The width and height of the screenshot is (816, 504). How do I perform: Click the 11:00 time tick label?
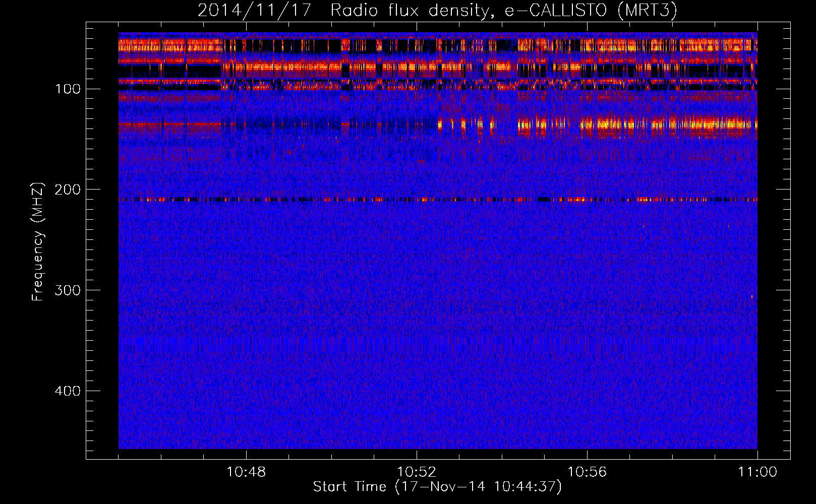click(x=757, y=472)
